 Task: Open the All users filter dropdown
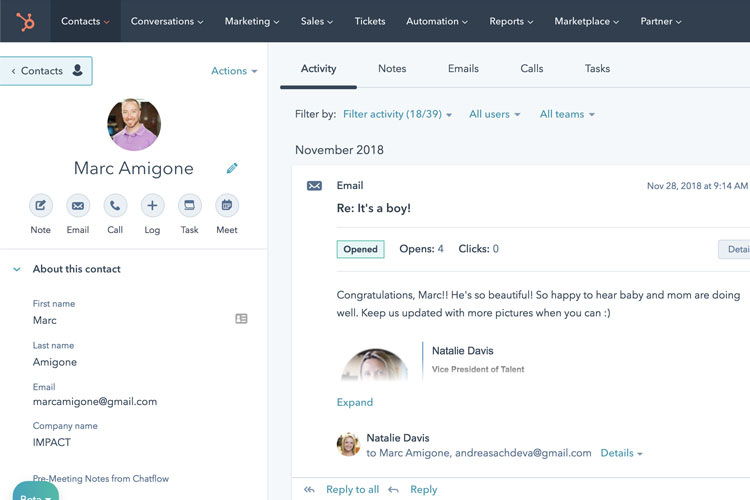494,114
